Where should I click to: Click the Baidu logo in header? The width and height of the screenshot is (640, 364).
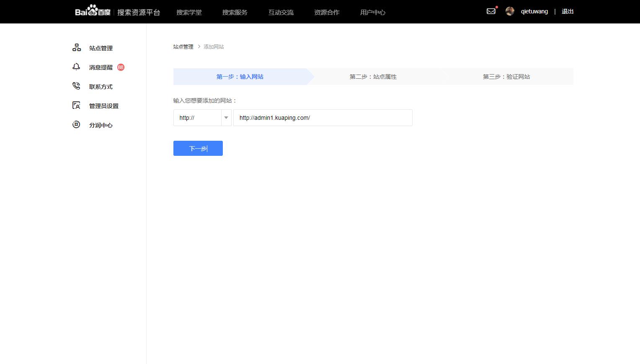tap(93, 11)
